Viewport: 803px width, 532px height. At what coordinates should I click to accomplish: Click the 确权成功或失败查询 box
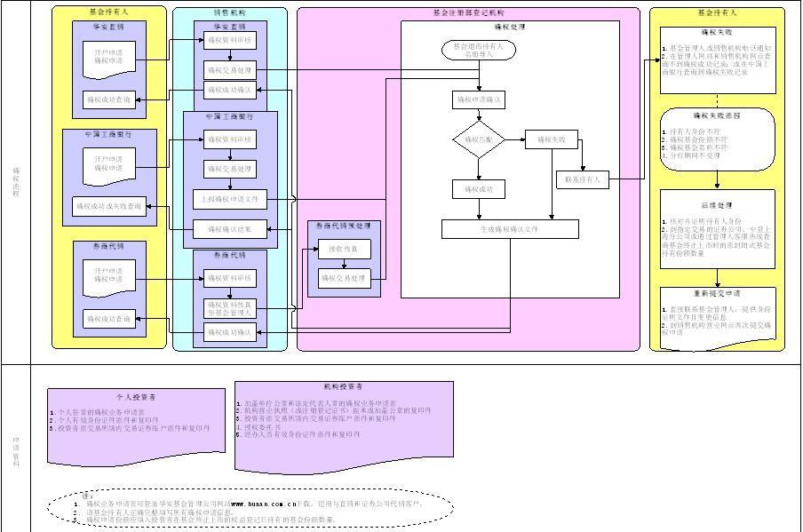click(x=108, y=206)
